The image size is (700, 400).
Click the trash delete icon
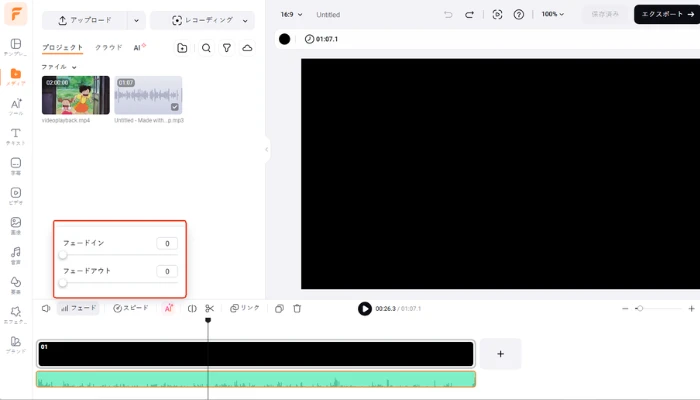coord(297,308)
